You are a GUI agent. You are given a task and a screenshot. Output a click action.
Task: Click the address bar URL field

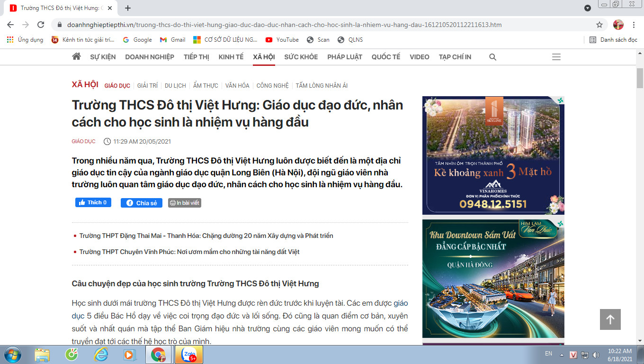(x=284, y=25)
